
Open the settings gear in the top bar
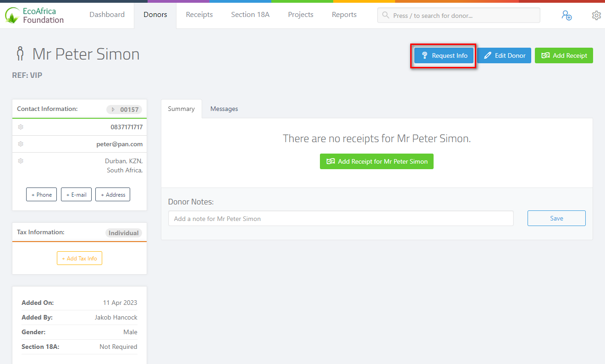596,15
